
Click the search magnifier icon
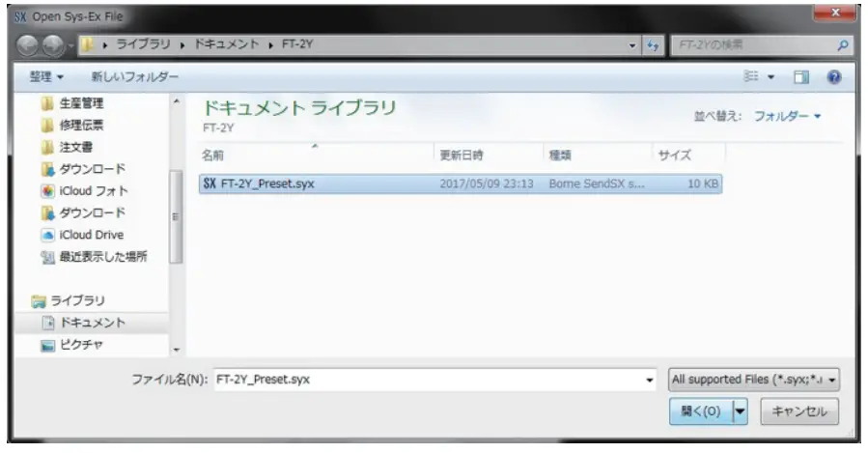coord(843,45)
